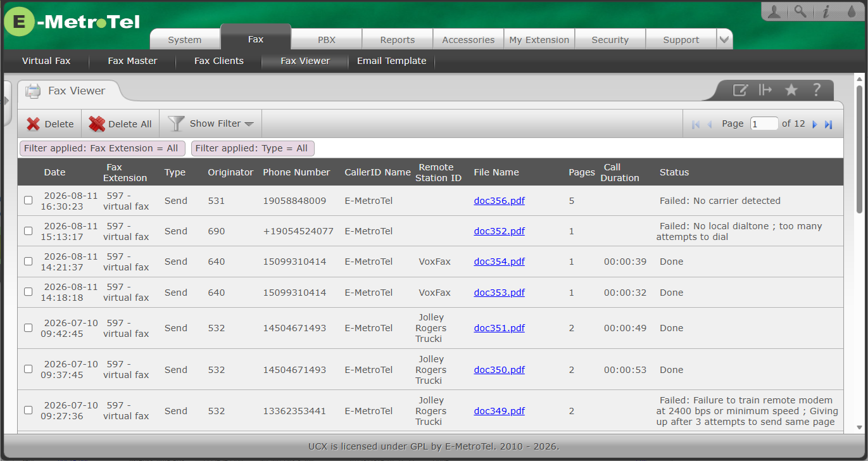Open the Reports tab
868x461 pixels.
click(398, 39)
